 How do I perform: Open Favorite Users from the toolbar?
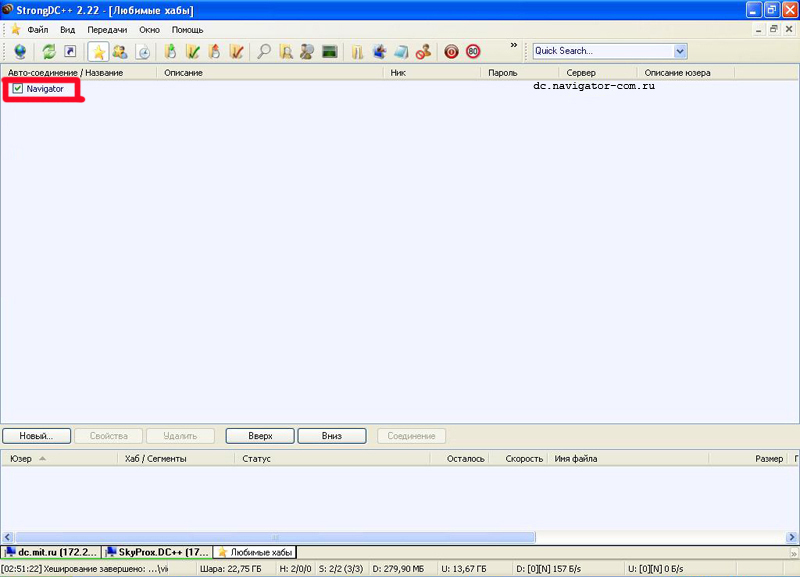(120, 51)
